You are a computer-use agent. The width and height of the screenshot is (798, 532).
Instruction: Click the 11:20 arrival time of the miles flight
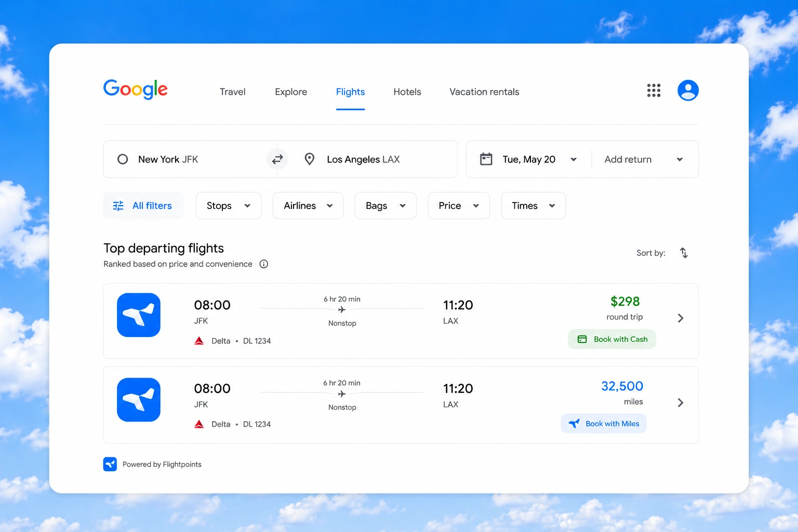pyautogui.click(x=458, y=389)
